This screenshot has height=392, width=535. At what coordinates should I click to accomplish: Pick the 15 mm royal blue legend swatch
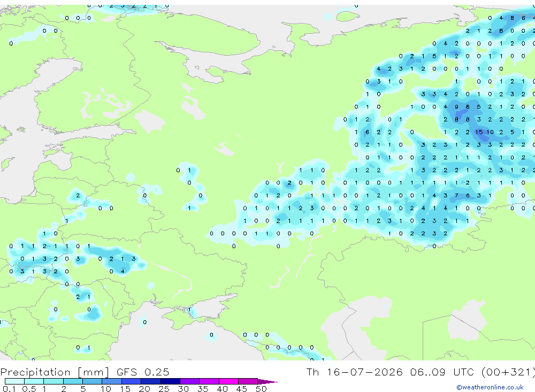click(131, 381)
